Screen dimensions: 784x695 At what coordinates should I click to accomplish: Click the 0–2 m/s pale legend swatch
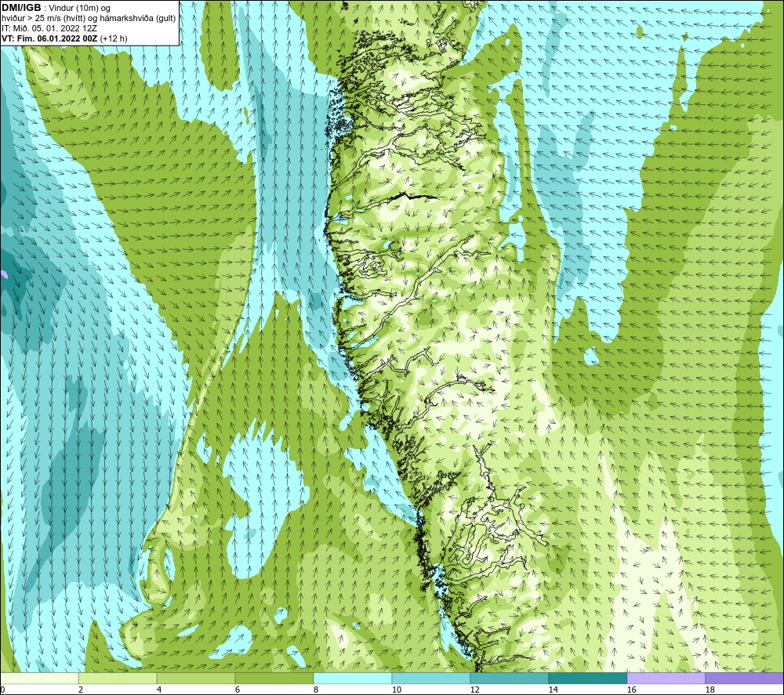coord(39,678)
